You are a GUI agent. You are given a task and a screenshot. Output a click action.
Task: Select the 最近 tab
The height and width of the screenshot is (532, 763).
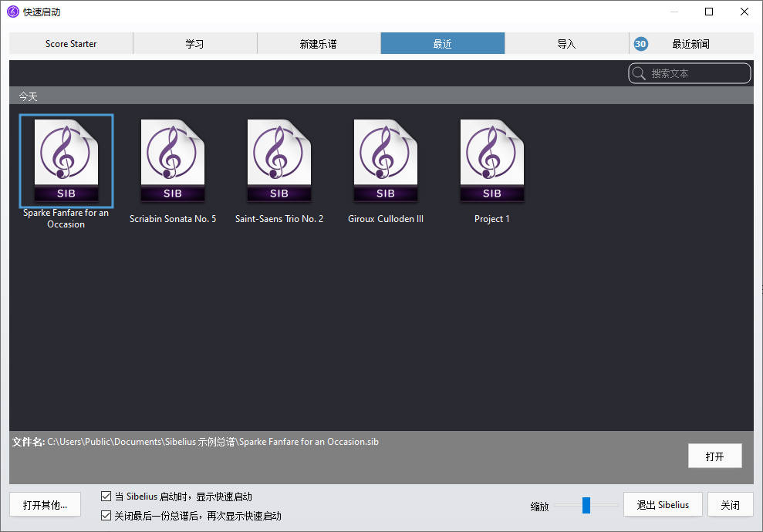coord(442,43)
